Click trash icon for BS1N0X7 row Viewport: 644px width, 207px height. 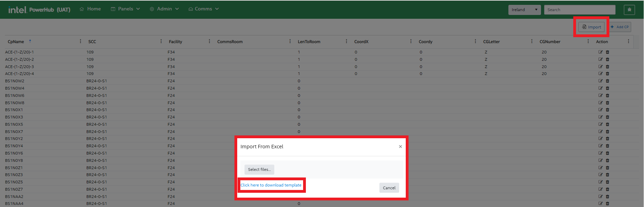point(607,132)
